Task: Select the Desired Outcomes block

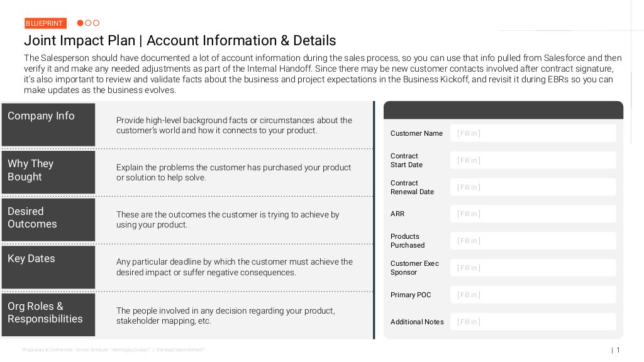Action: click(48, 219)
